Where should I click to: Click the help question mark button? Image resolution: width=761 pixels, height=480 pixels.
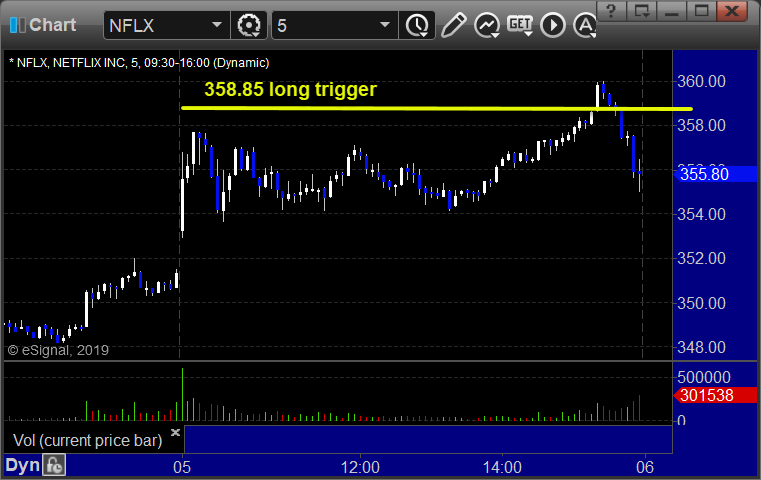click(x=611, y=11)
